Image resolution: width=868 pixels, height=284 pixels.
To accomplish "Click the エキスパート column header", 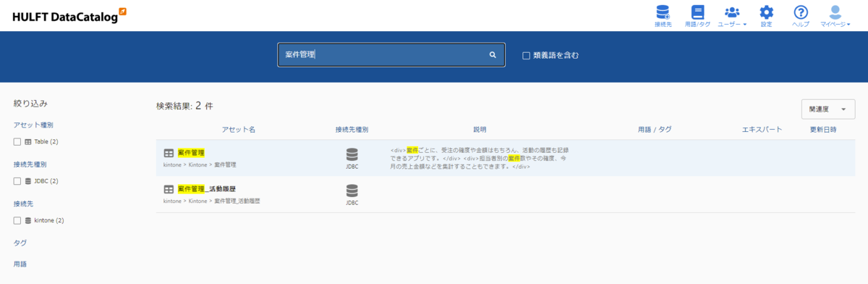I will click(762, 130).
